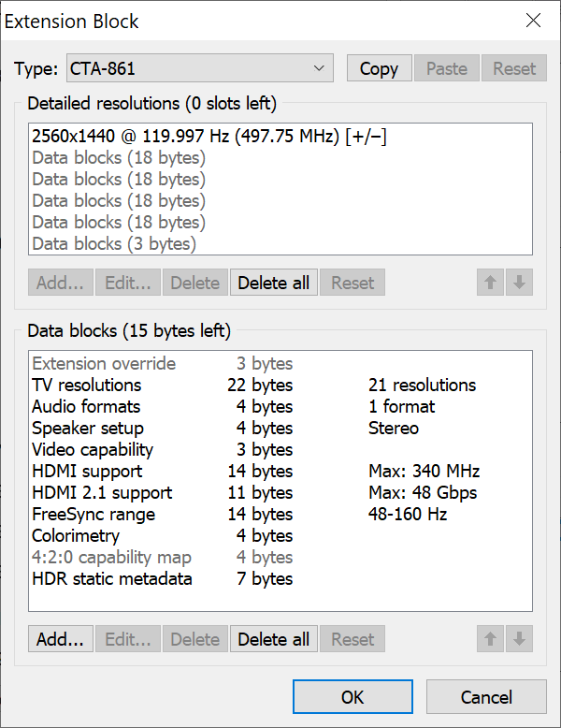Click the Copy button
561x728 pixels.
[x=379, y=68]
